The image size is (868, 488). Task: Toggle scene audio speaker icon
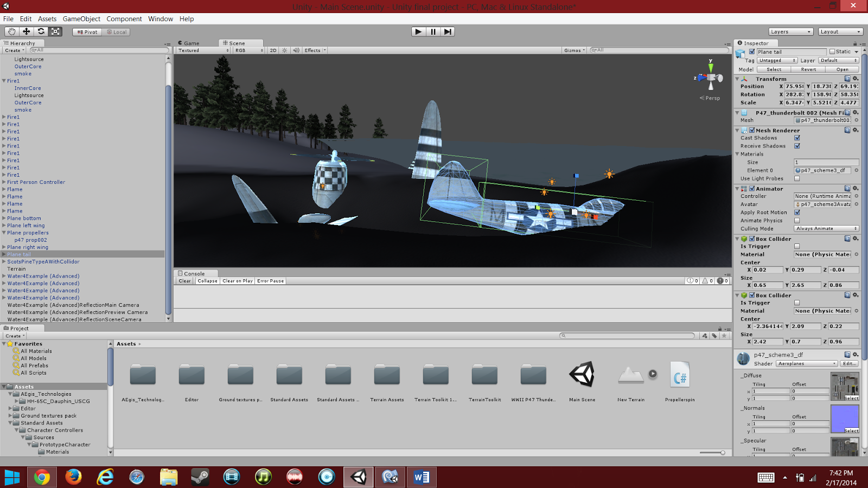296,50
